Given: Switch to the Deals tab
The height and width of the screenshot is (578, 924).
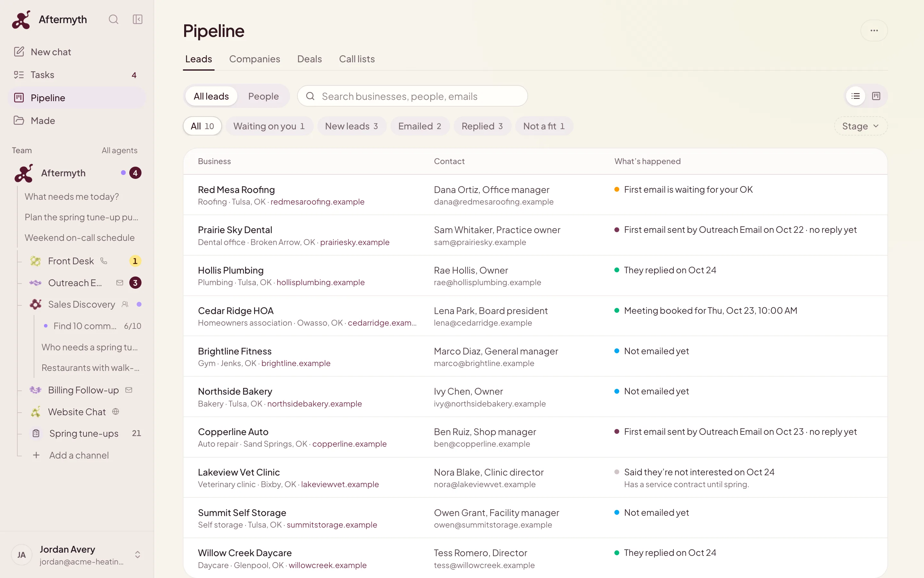Looking at the screenshot, I should coord(310,59).
